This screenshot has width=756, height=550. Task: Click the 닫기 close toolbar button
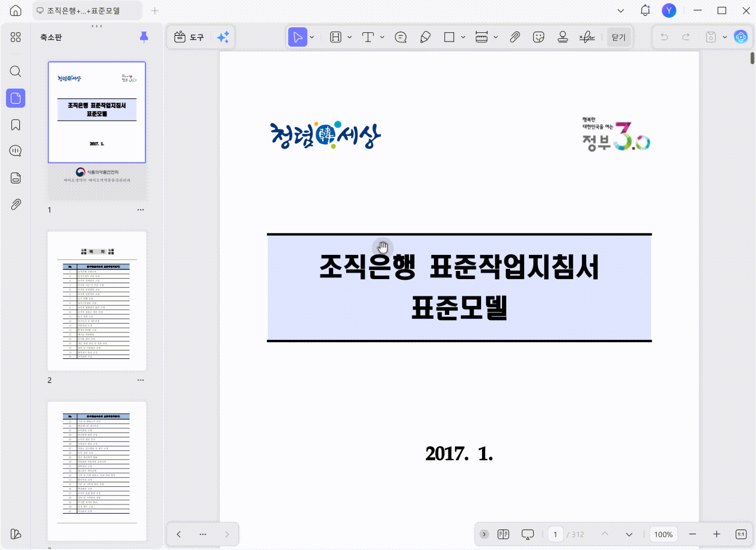pos(619,37)
